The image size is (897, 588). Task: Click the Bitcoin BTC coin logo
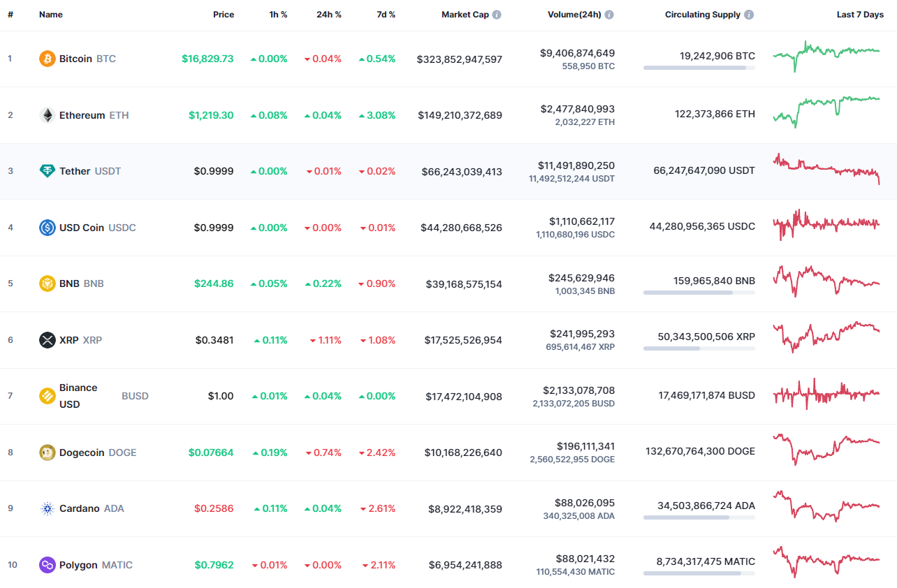(47, 59)
